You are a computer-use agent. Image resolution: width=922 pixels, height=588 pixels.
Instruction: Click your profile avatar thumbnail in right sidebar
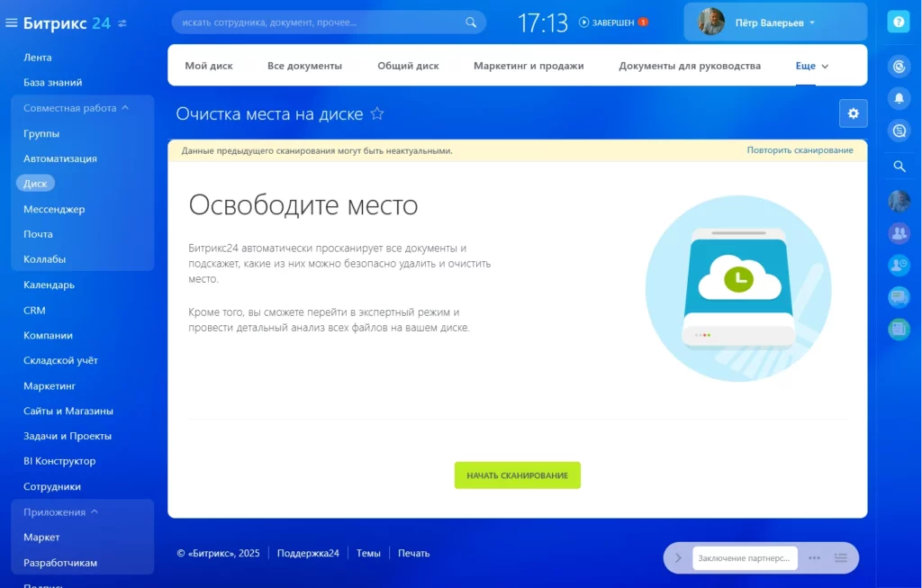coord(898,200)
